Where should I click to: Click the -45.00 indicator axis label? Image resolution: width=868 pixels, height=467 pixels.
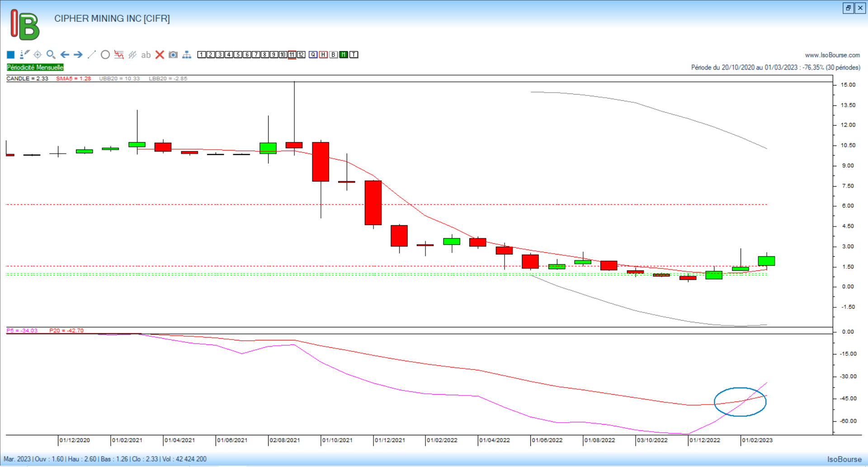click(x=848, y=399)
